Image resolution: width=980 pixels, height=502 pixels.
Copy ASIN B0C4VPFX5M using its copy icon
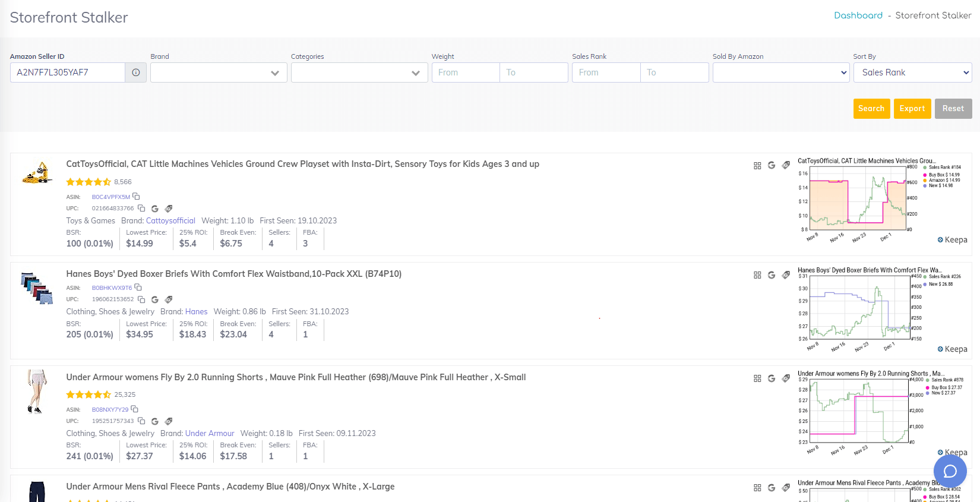[136, 196]
